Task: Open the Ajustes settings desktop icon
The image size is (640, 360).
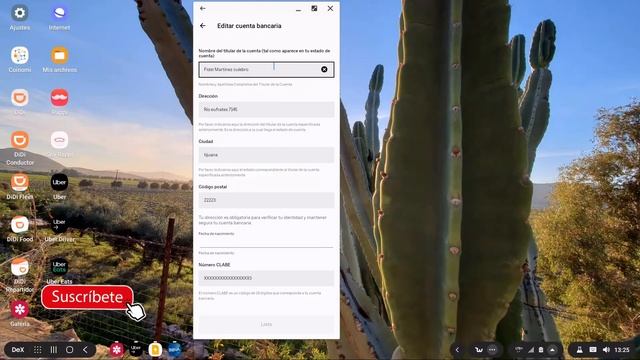Action: point(20,13)
